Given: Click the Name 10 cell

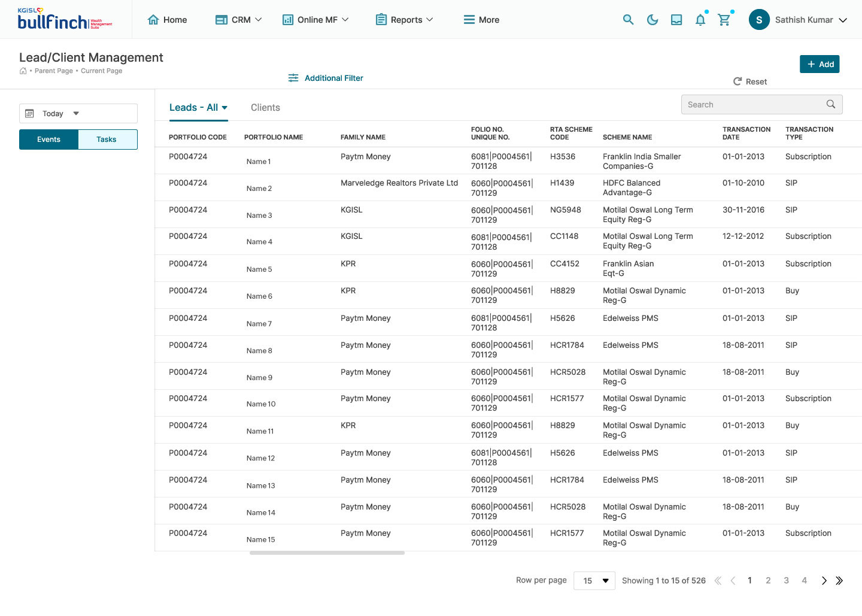Looking at the screenshot, I should coord(261,404).
